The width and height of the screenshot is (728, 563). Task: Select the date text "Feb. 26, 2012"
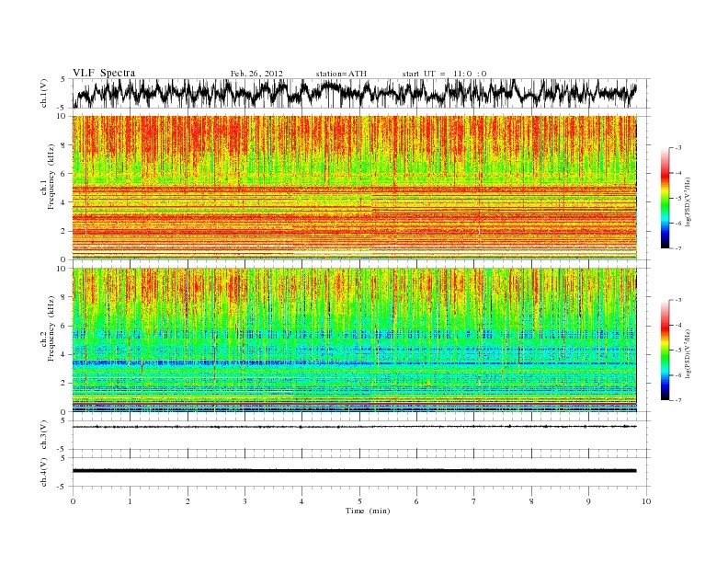(x=256, y=74)
